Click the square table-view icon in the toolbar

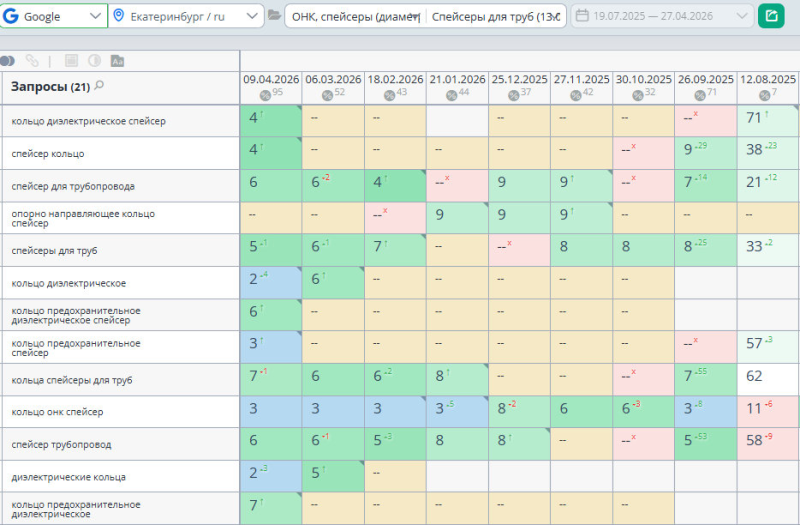(x=71, y=61)
